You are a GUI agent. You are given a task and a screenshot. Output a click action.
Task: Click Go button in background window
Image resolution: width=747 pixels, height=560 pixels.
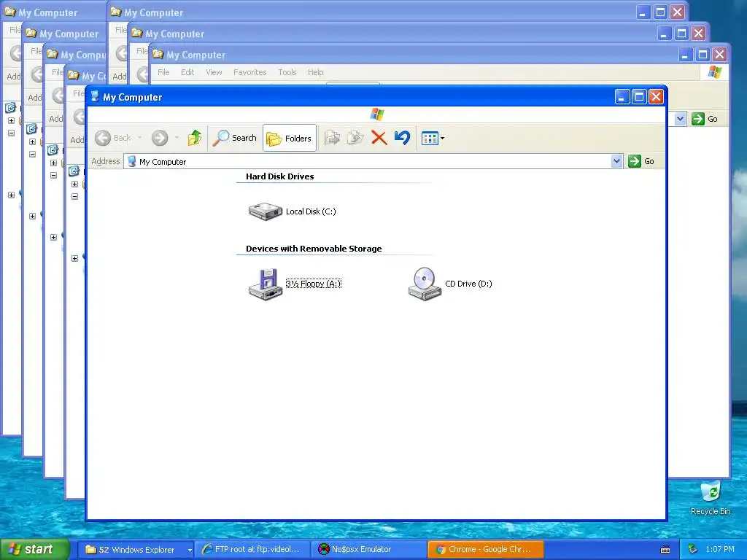click(705, 119)
